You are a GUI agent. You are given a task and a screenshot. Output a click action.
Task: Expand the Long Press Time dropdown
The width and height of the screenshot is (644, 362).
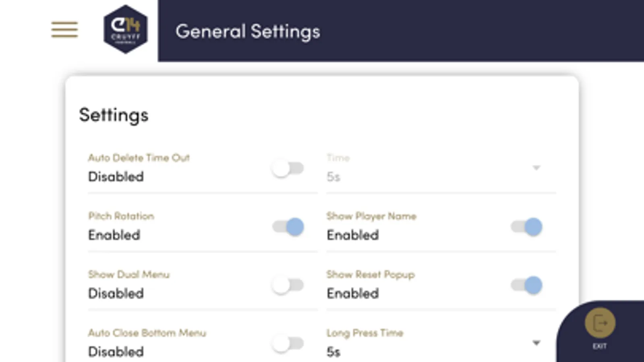coord(536,343)
